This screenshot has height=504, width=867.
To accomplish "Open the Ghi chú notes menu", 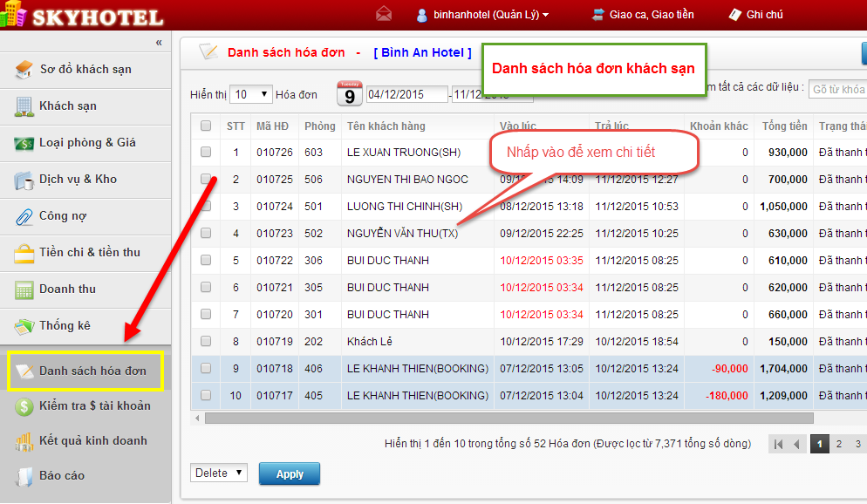I will click(755, 15).
